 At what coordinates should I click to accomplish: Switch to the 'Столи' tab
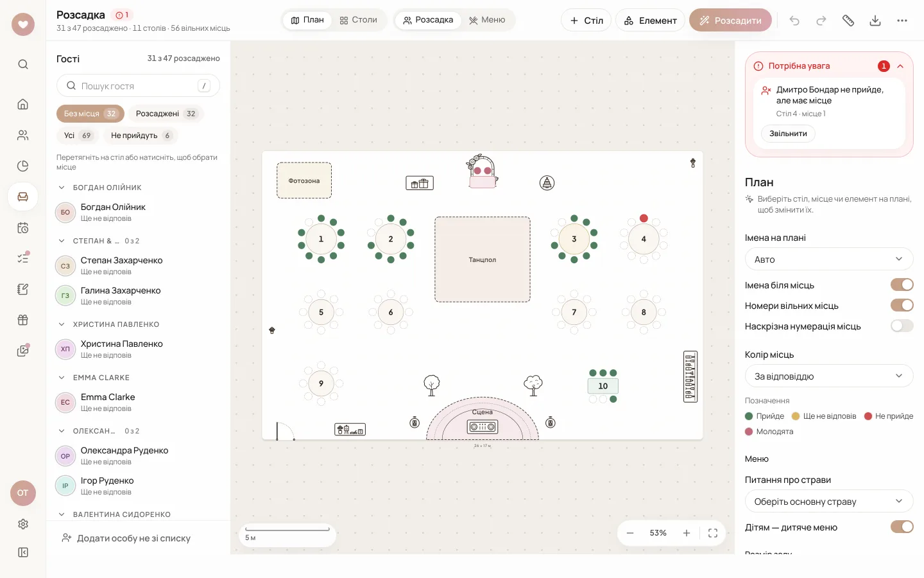(359, 20)
